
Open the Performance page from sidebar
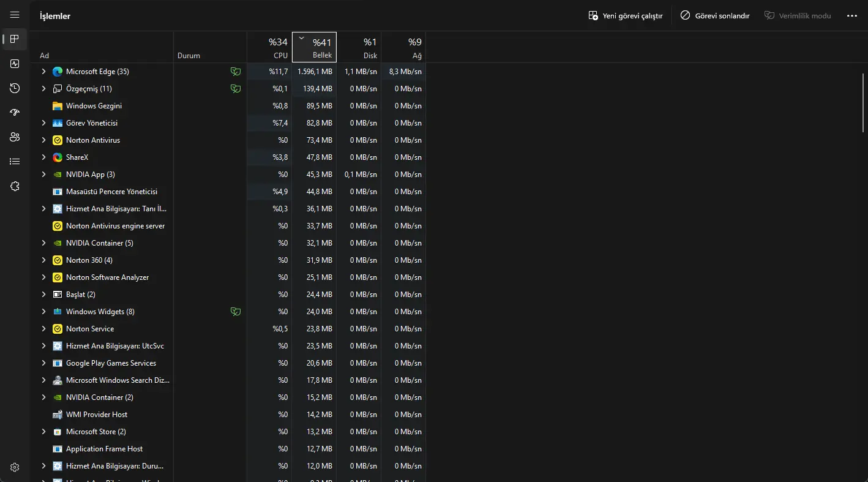click(x=15, y=64)
